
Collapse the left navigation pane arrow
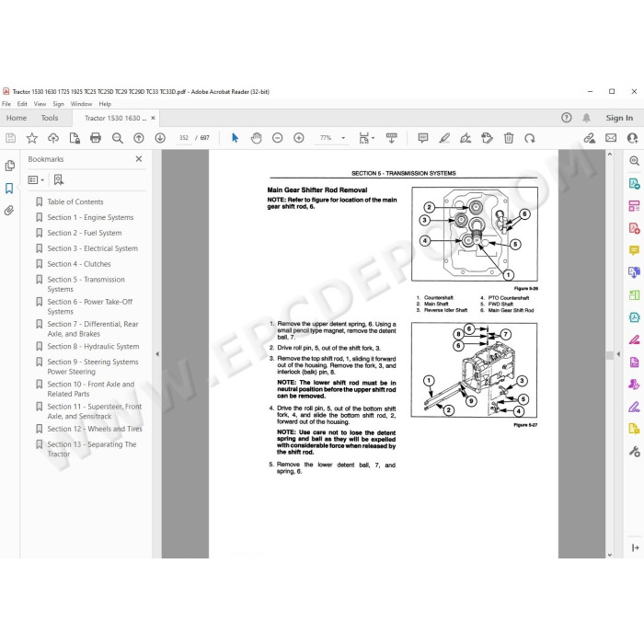click(157, 353)
